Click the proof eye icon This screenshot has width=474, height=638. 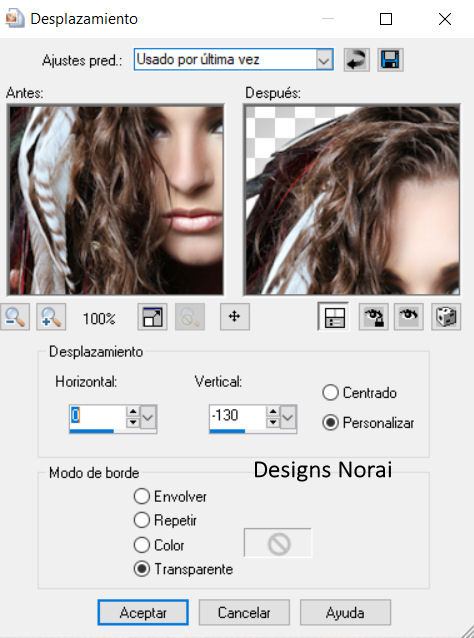(x=408, y=317)
